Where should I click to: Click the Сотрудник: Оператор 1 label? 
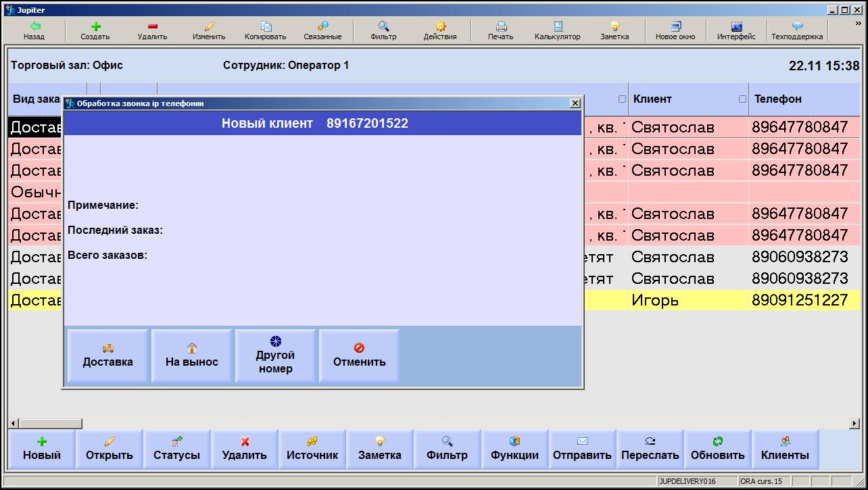[x=286, y=66]
